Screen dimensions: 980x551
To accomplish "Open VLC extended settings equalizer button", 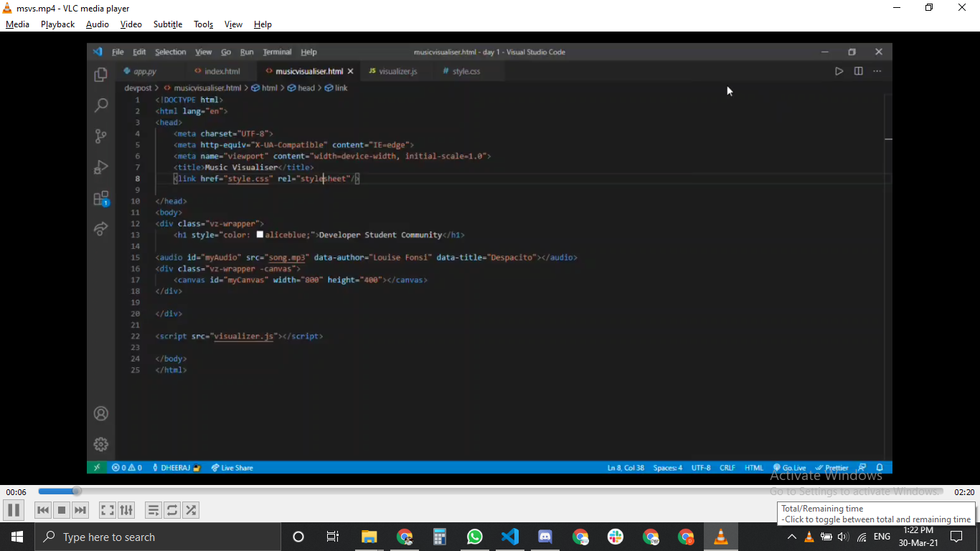I will pyautogui.click(x=126, y=510).
